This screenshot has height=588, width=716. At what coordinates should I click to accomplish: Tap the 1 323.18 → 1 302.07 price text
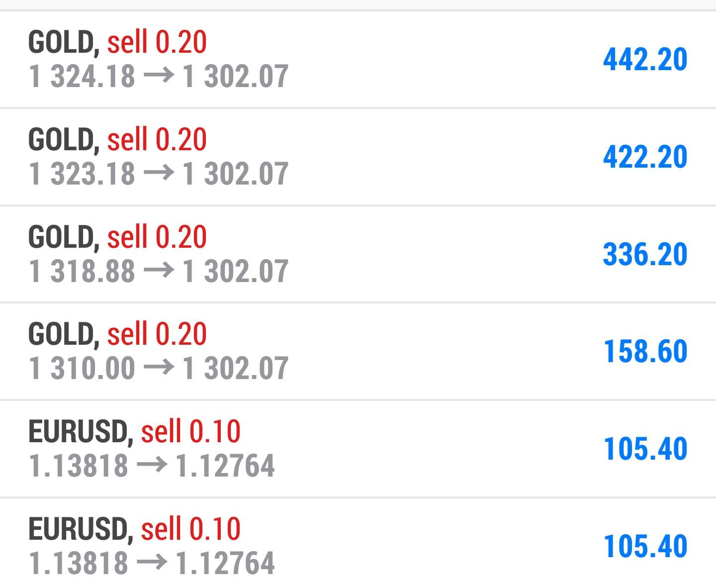click(159, 174)
